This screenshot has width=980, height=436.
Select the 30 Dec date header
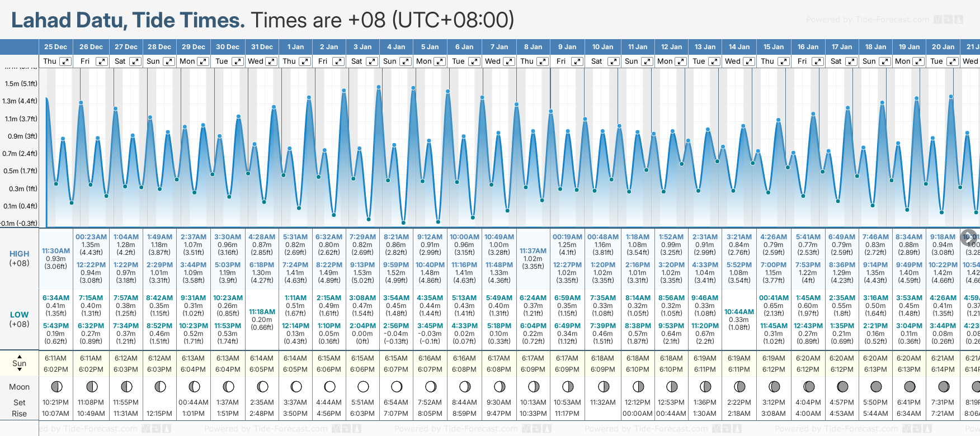pos(228,47)
